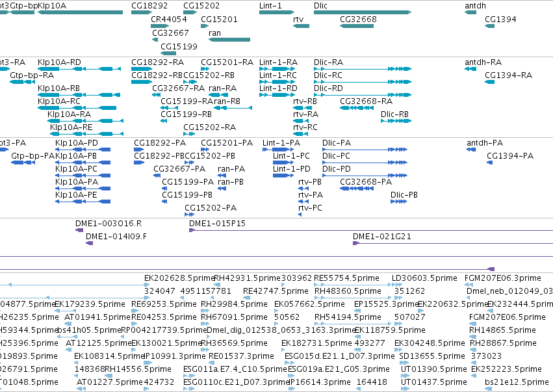The width and height of the screenshot is (553, 392).
Task: Open the DME1-003O16.R BAC end label
Action: point(109,224)
